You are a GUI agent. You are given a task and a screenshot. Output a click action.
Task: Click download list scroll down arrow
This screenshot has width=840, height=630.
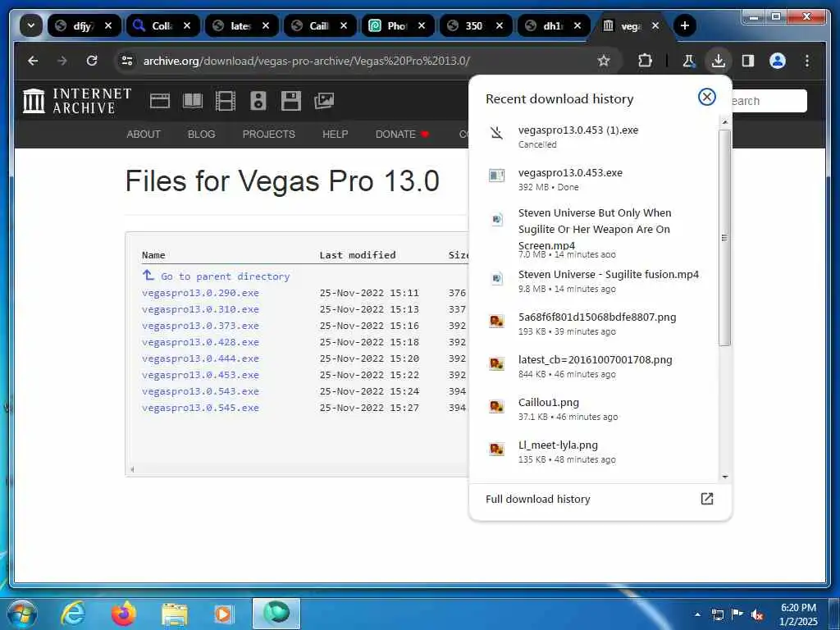pyautogui.click(x=725, y=477)
